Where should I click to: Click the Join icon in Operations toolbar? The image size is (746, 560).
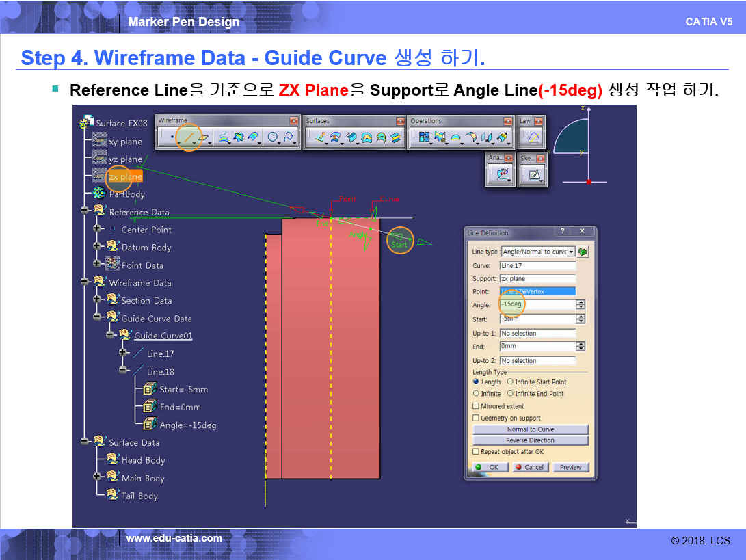click(424, 137)
